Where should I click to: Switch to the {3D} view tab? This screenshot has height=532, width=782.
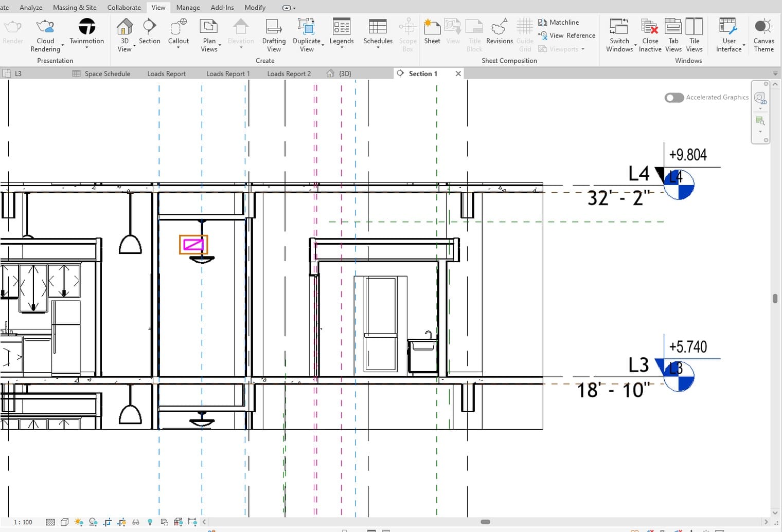[x=340, y=74]
